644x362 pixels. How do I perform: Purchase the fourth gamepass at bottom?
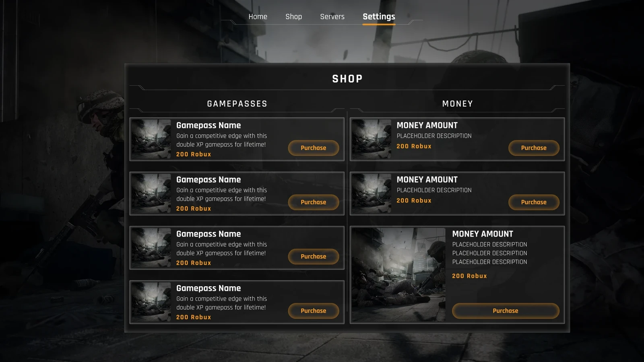coord(313,311)
